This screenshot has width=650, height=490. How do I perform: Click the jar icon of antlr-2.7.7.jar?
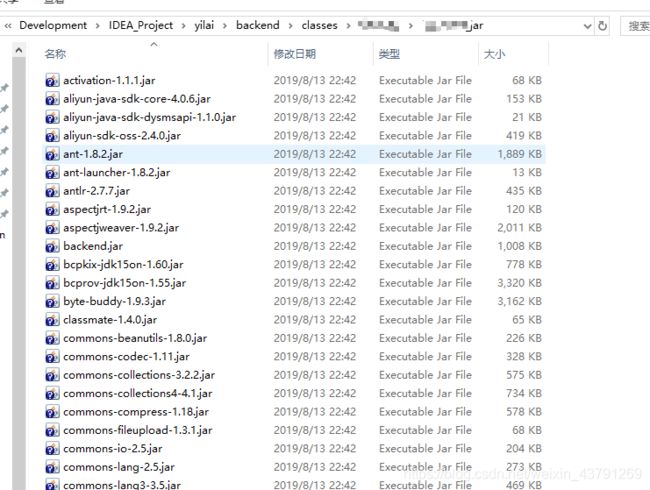coord(52,191)
